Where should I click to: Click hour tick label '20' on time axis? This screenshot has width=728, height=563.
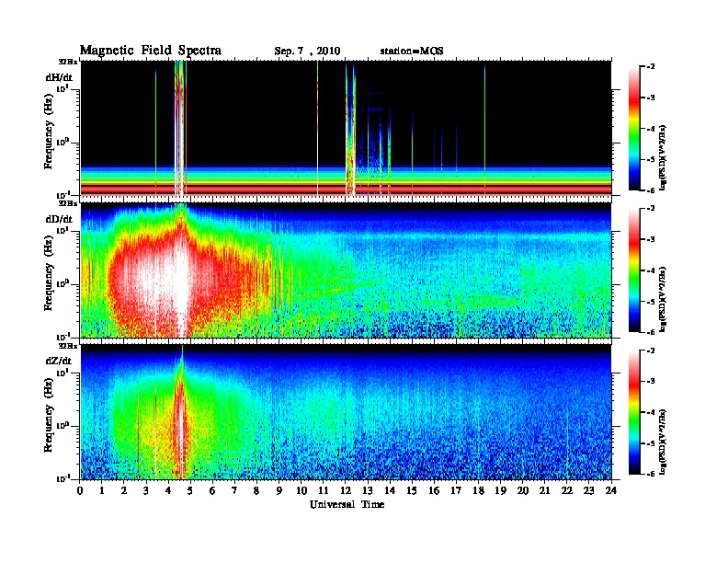523,491
